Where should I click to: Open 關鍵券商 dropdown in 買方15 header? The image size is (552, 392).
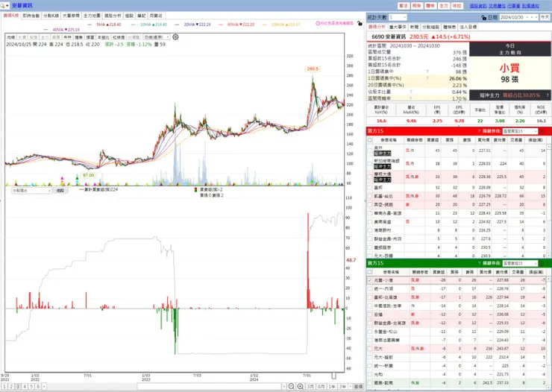click(520, 131)
